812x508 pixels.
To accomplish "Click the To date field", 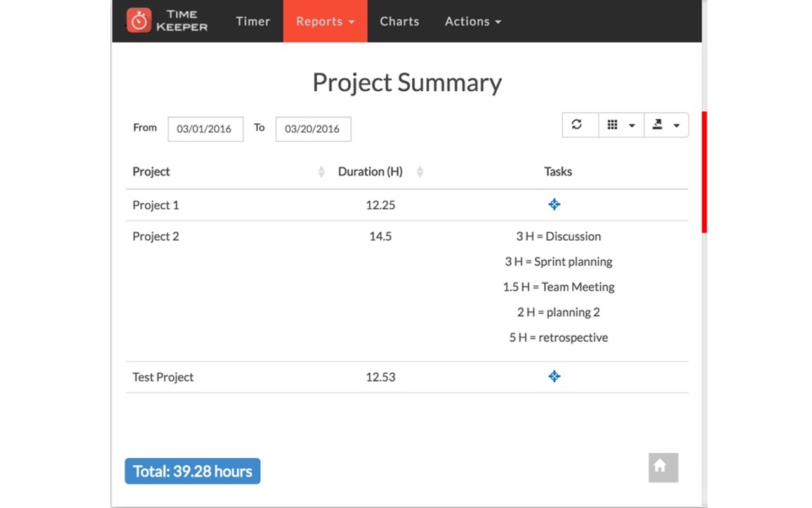I will [x=313, y=129].
